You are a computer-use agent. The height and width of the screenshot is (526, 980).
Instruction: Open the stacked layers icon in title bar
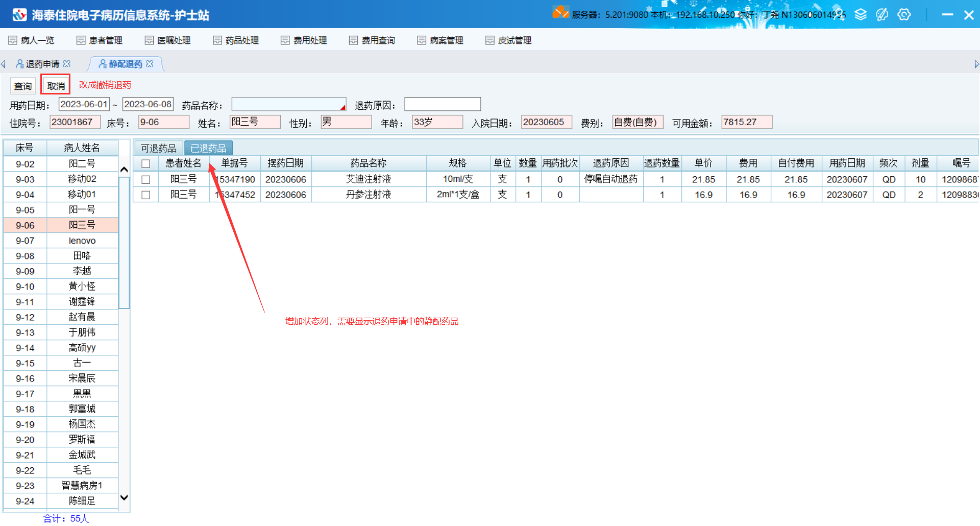tap(861, 14)
